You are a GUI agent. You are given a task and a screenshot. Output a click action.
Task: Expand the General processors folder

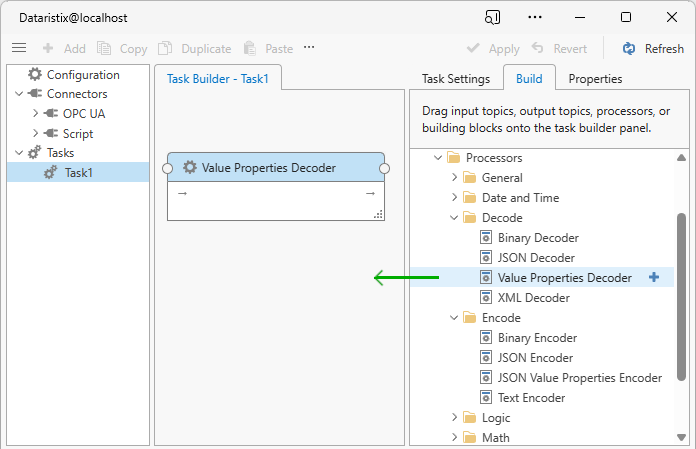(455, 178)
